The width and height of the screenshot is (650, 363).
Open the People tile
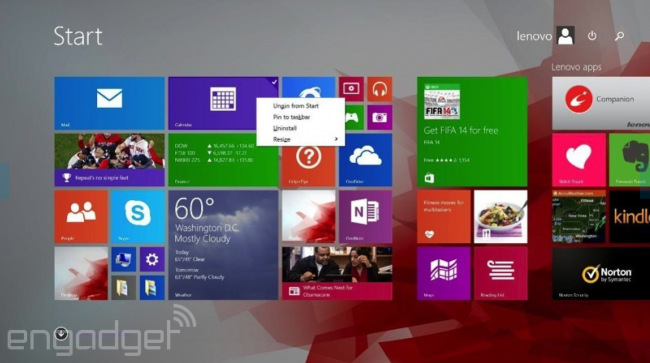(x=81, y=217)
